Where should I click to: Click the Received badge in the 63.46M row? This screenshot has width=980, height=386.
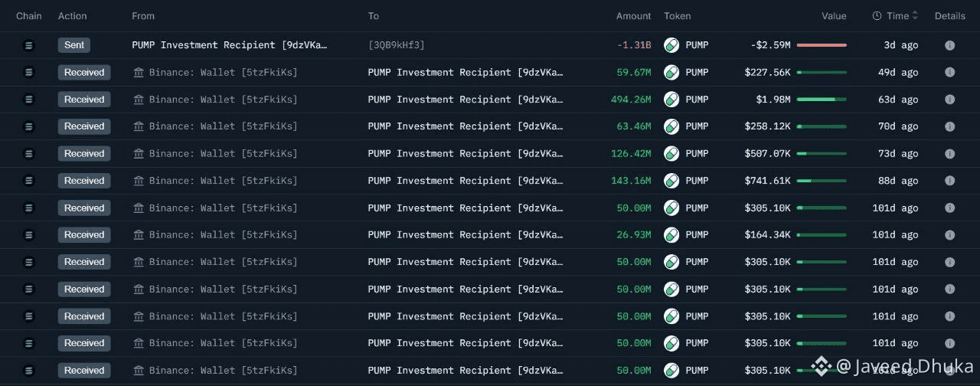84,126
